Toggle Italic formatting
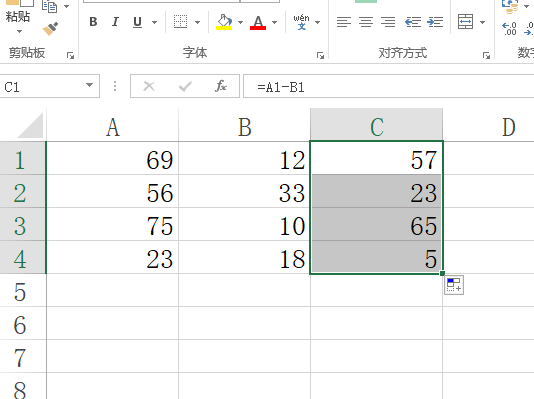534x399 pixels. tap(115, 22)
